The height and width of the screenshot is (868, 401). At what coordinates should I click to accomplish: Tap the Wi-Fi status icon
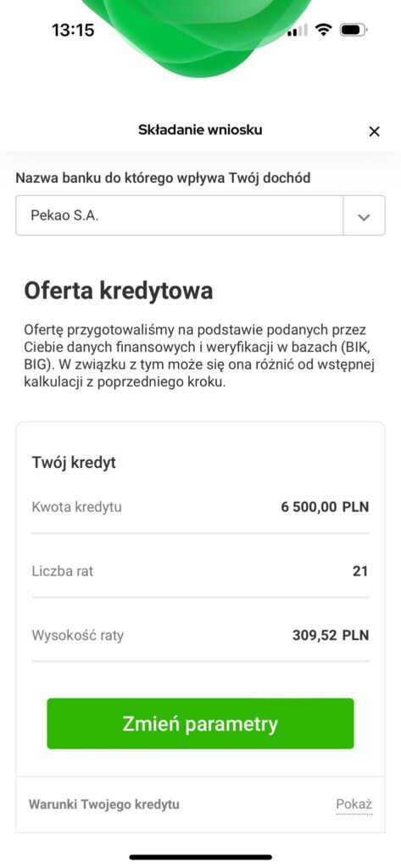323,30
